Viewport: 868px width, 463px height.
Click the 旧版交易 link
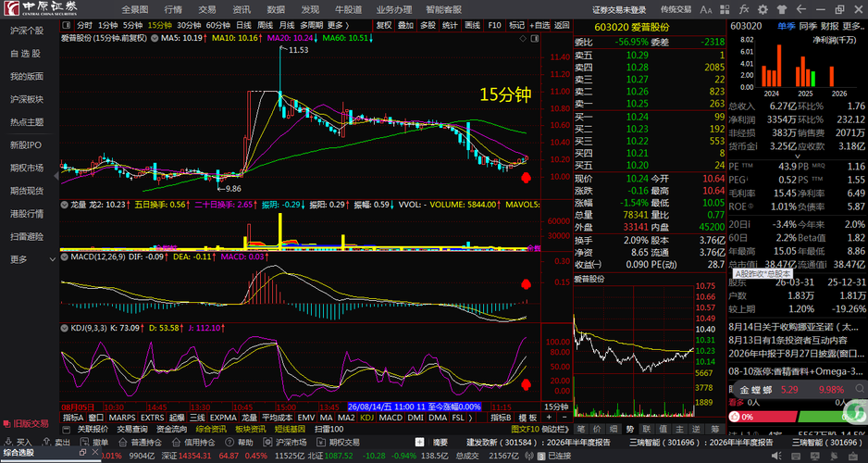(x=27, y=424)
